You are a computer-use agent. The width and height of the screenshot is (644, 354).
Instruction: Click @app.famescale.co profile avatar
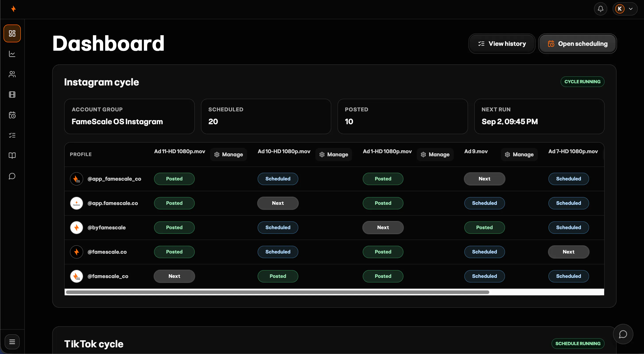click(77, 203)
